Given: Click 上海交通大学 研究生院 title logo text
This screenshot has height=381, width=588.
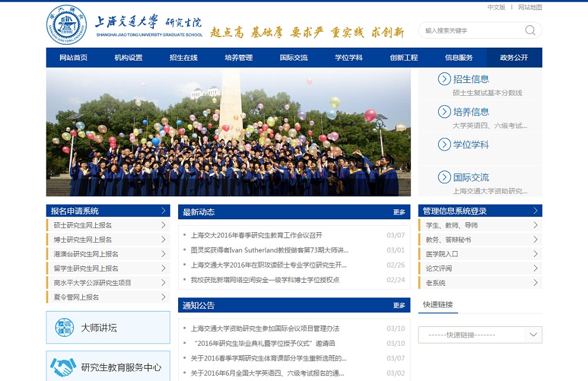Looking at the screenshot, I should [149, 25].
